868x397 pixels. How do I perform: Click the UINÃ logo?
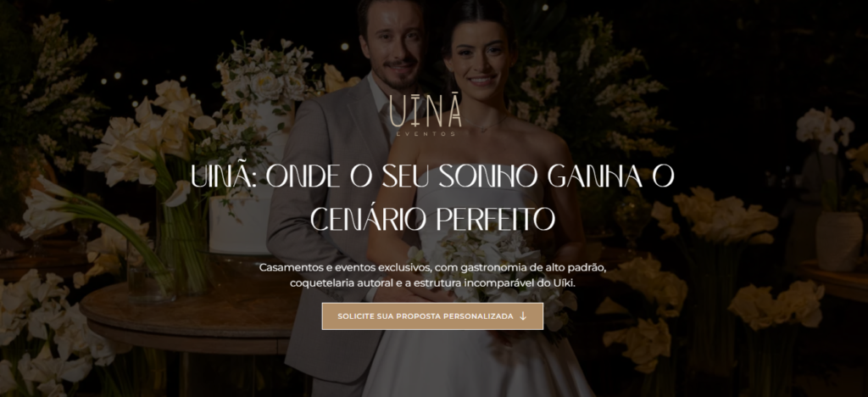(426, 111)
